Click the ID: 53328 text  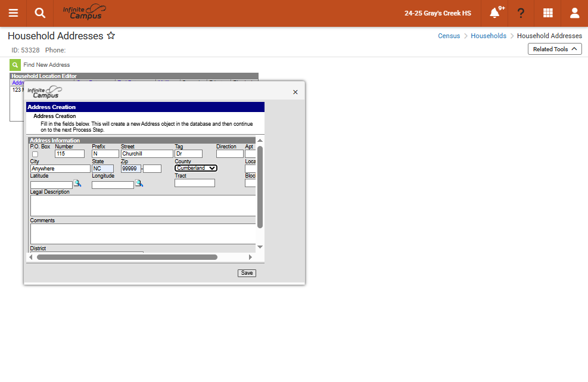25,50
